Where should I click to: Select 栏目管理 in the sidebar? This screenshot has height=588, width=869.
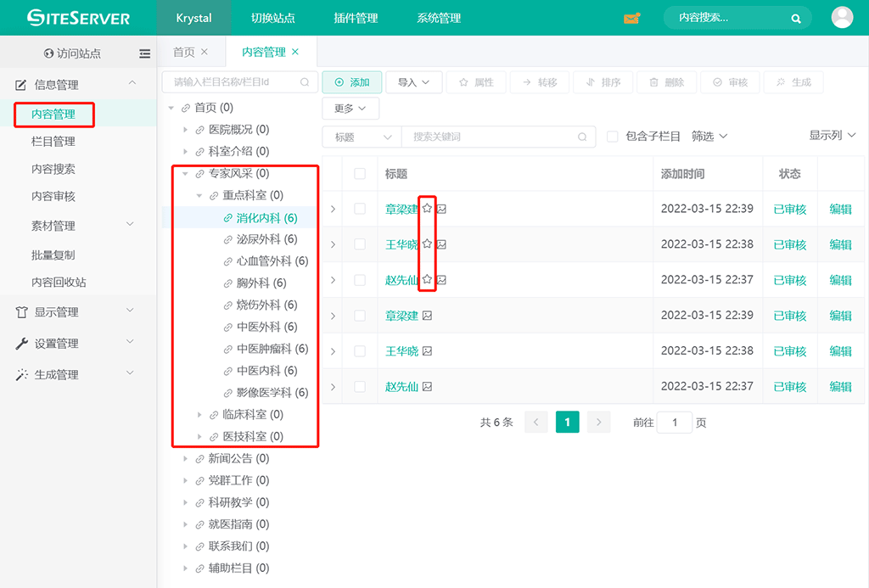tap(53, 142)
